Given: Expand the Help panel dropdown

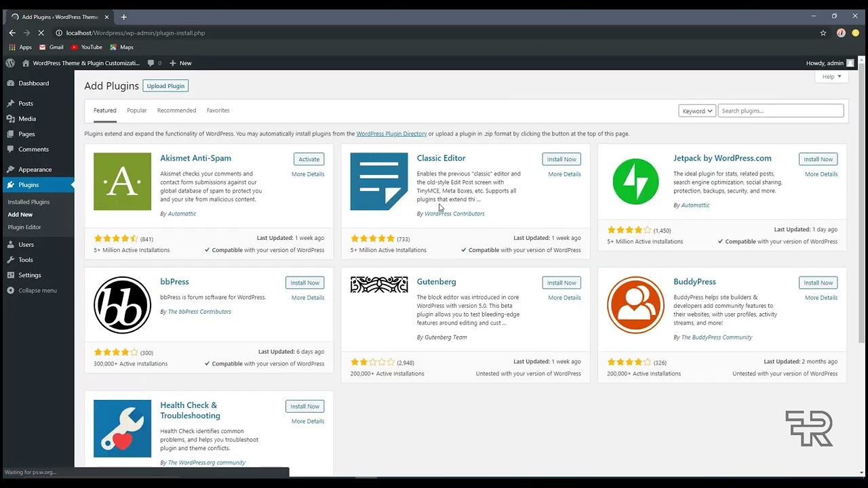Looking at the screenshot, I should tap(831, 77).
